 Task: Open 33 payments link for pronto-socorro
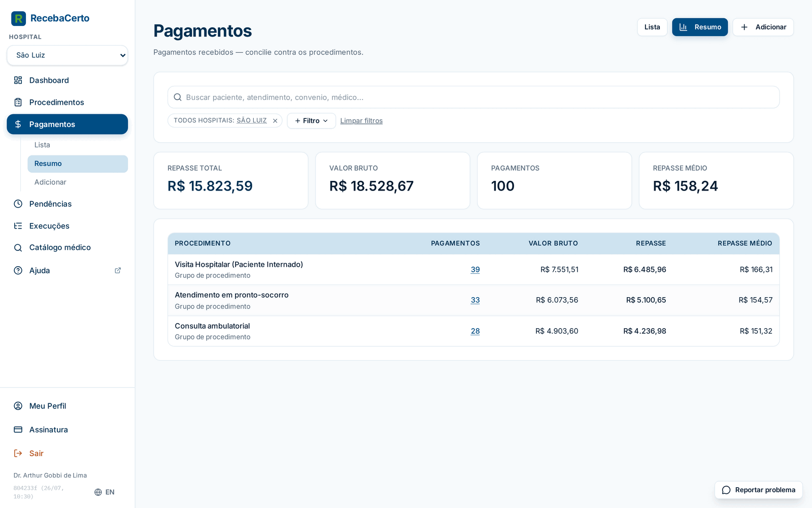(x=475, y=300)
